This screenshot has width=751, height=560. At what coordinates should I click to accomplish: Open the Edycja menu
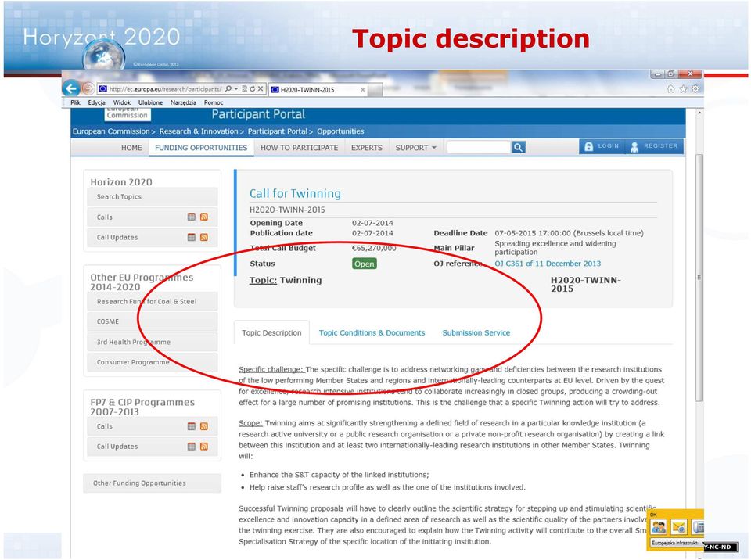click(x=96, y=102)
